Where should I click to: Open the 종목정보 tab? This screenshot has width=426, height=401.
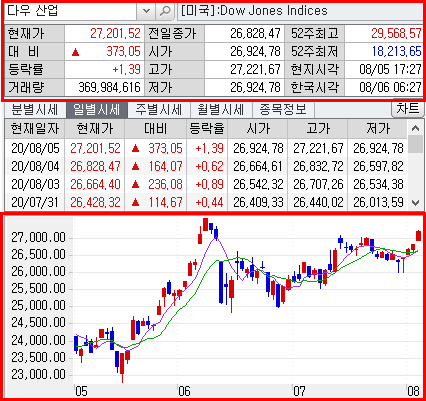tap(283, 110)
